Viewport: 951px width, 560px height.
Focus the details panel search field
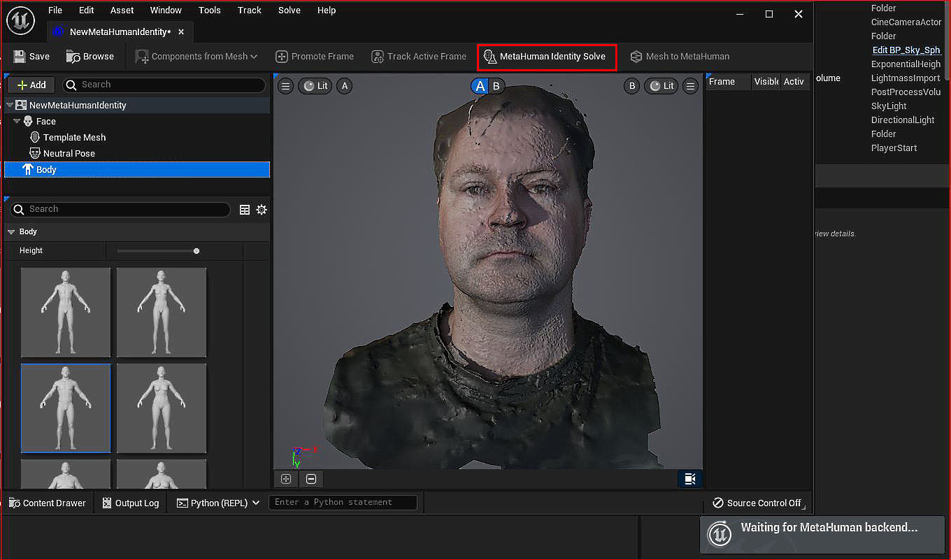click(x=120, y=209)
